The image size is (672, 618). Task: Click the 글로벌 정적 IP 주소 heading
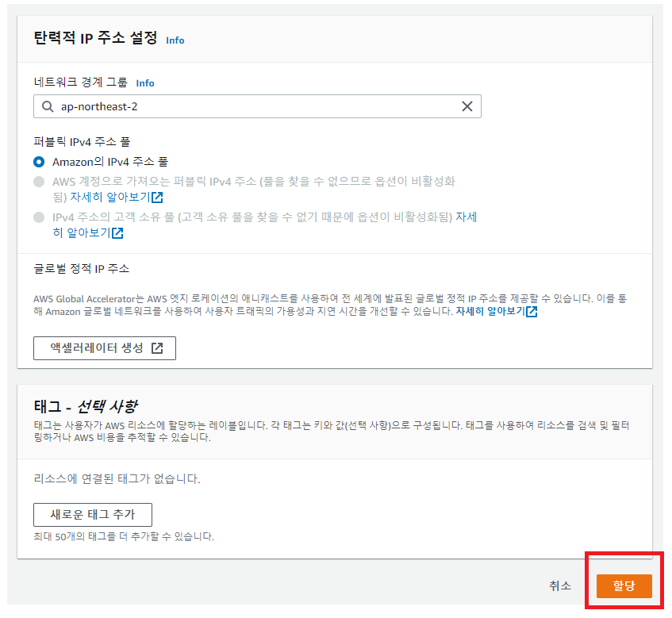tap(82, 269)
